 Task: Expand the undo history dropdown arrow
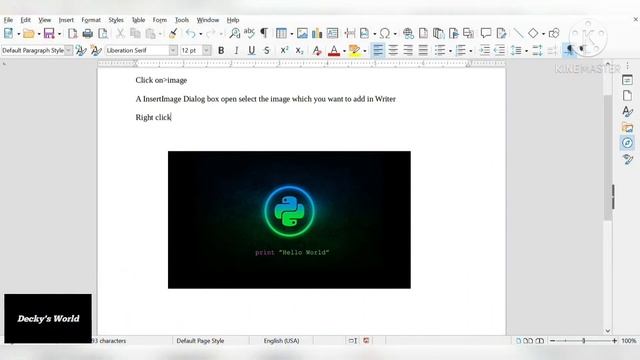click(200, 34)
